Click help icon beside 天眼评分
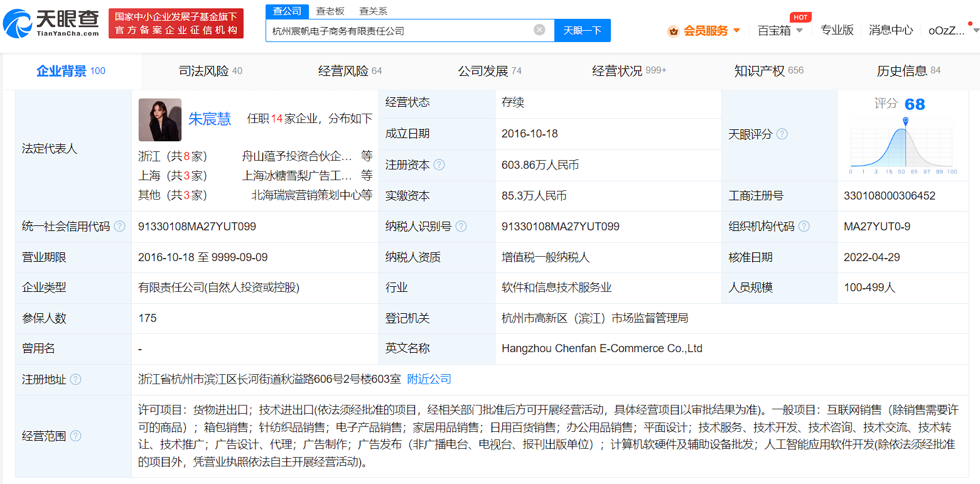Image resolution: width=980 pixels, height=484 pixels. pos(782,134)
